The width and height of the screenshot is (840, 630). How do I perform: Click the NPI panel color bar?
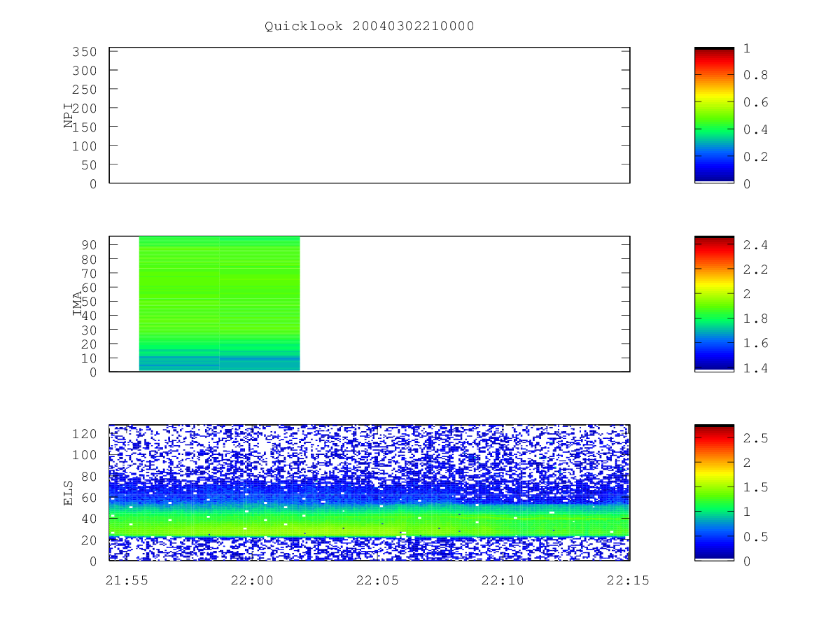pyautogui.click(x=714, y=115)
